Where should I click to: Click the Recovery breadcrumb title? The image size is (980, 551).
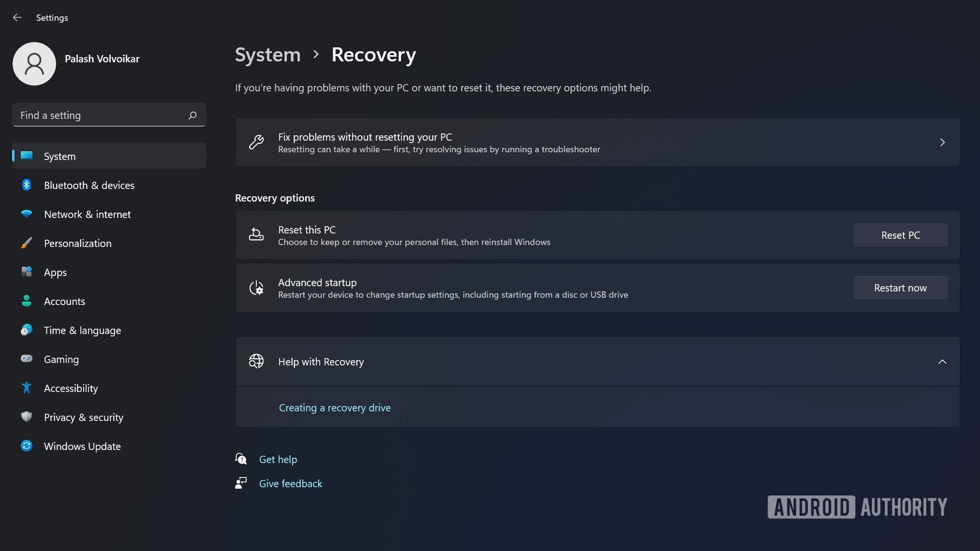click(374, 55)
